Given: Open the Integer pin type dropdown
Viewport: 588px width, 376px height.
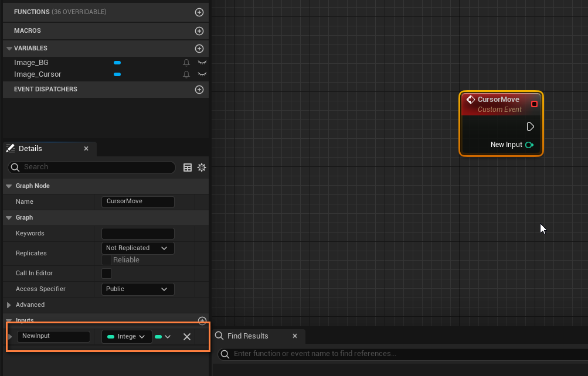Looking at the screenshot, I should click(127, 337).
